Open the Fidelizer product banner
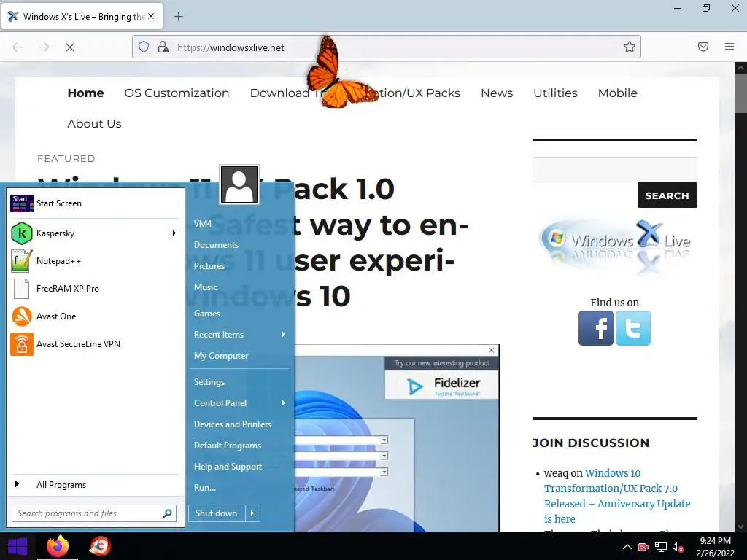The image size is (747, 560). pyautogui.click(x=441, y=385)
